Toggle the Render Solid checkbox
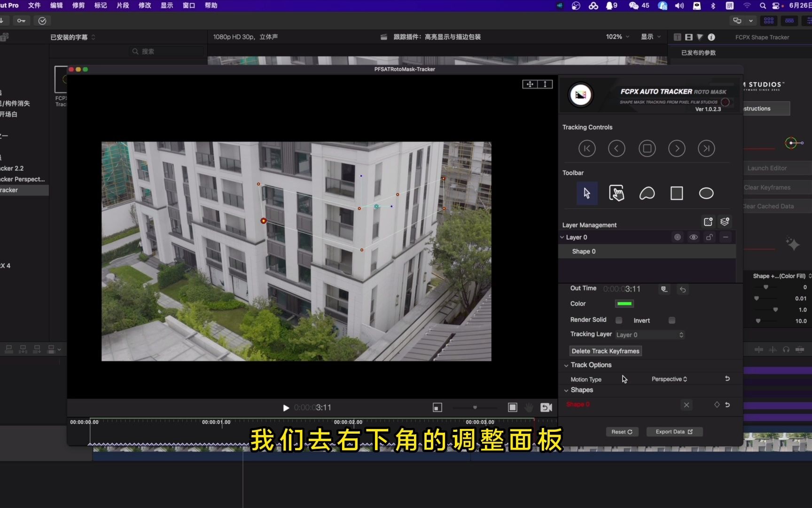Screen dimensions: 812x508 (619, 320)
